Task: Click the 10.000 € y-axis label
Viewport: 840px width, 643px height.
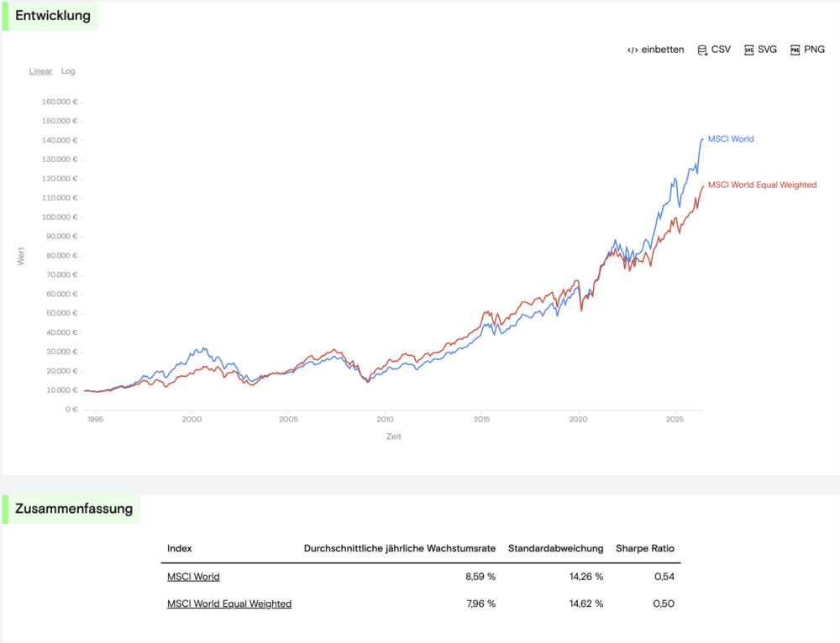Action: click(x=61, y=389)
